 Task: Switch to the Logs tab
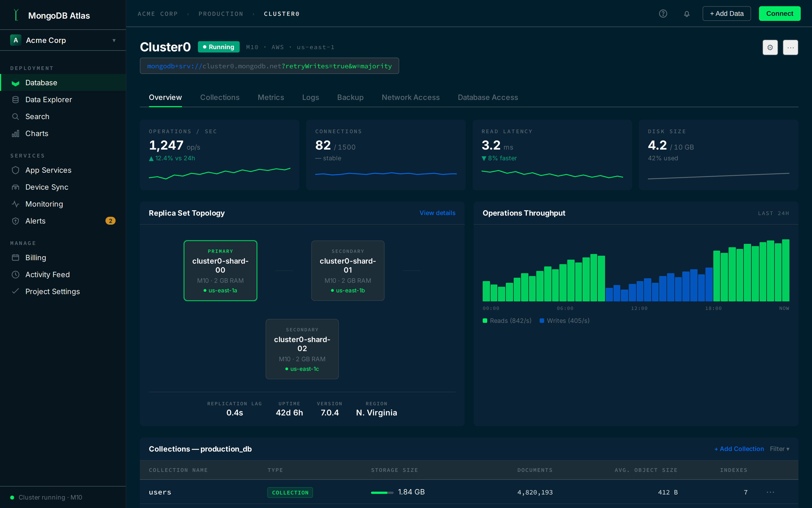point(310,97)
